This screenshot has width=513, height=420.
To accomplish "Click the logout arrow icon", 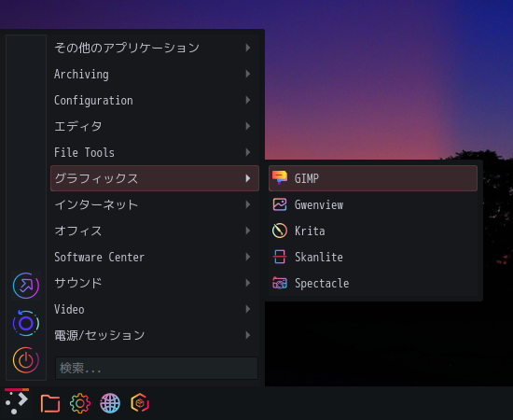I will [x=26, y=286].
